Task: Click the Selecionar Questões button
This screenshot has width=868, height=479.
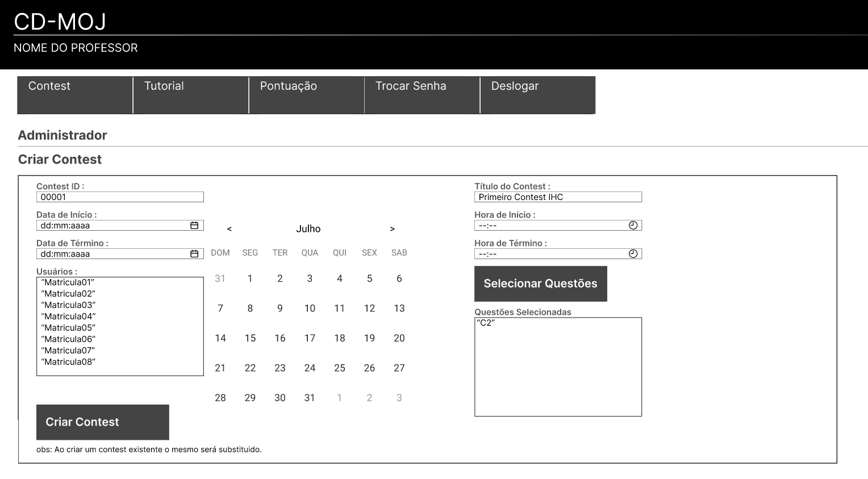Action: pyautogui.click(x=541, y=284)
